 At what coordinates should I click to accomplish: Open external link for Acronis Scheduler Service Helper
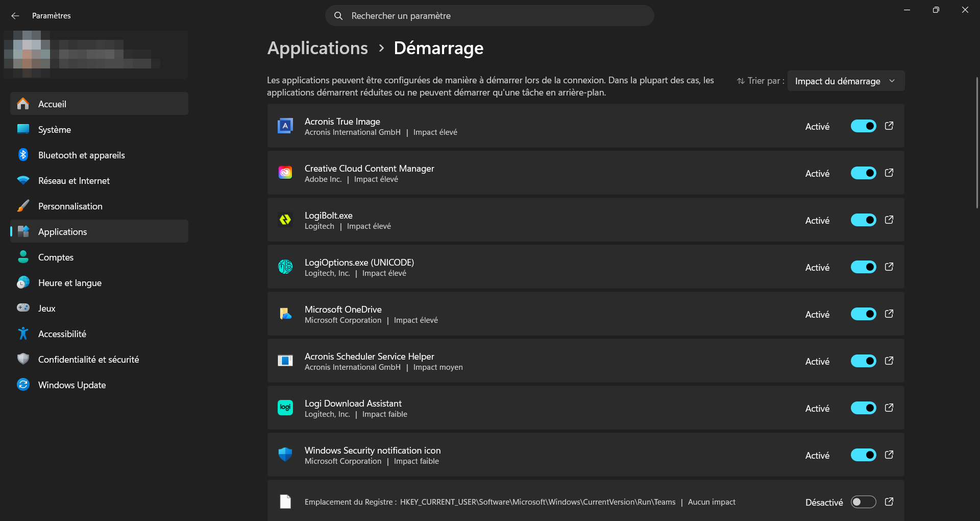(889, 361)
